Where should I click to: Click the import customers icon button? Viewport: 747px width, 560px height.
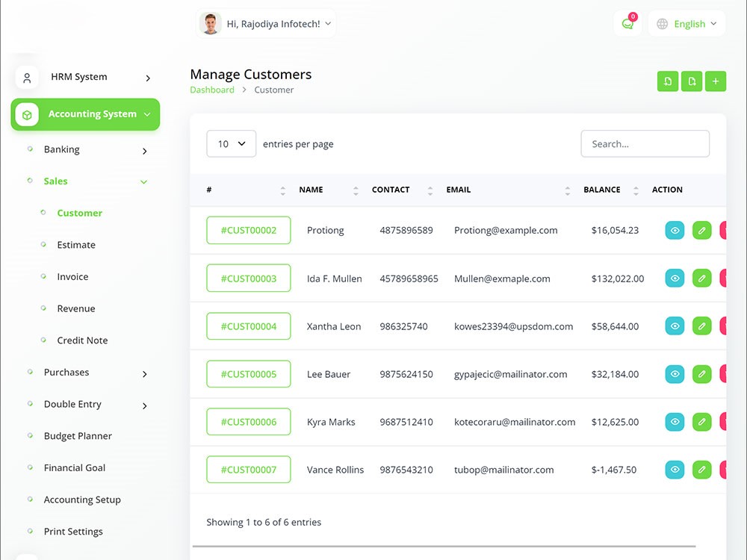(667, 81)
